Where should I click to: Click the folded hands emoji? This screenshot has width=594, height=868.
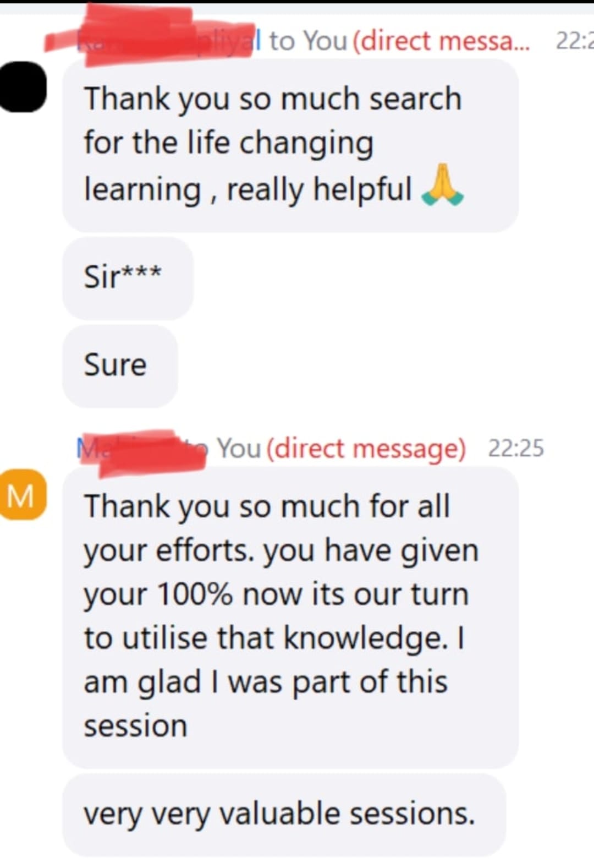443,186
